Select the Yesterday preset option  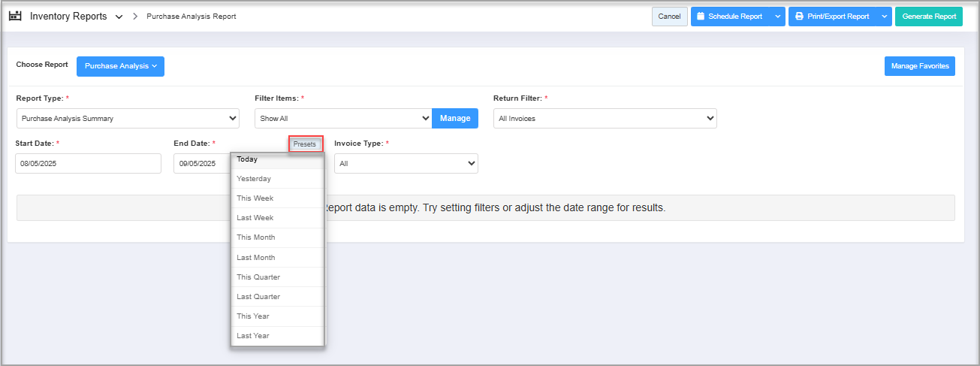point(254,179)
